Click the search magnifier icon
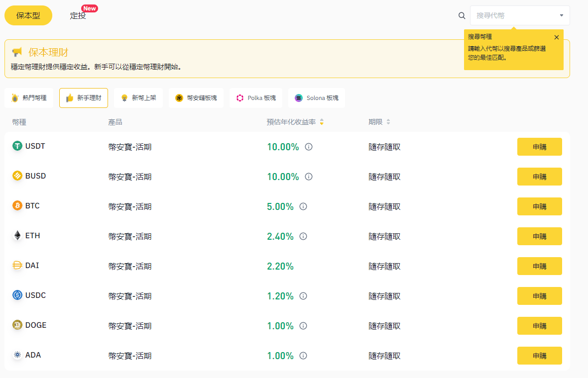The width and height of the screenshot is (588, 378). pyautogui.click(x=462, y=15)
